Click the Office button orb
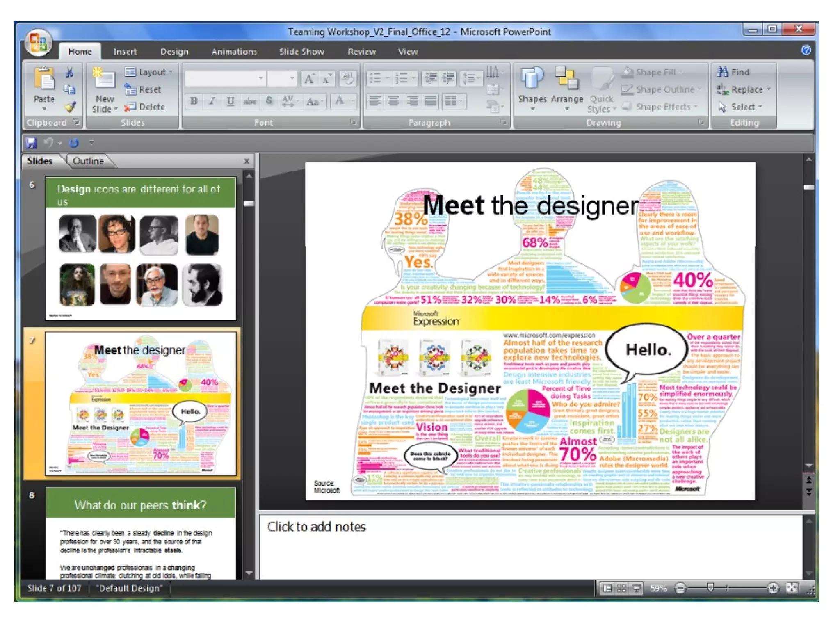 pyautogui.click(x=39, y=43)
